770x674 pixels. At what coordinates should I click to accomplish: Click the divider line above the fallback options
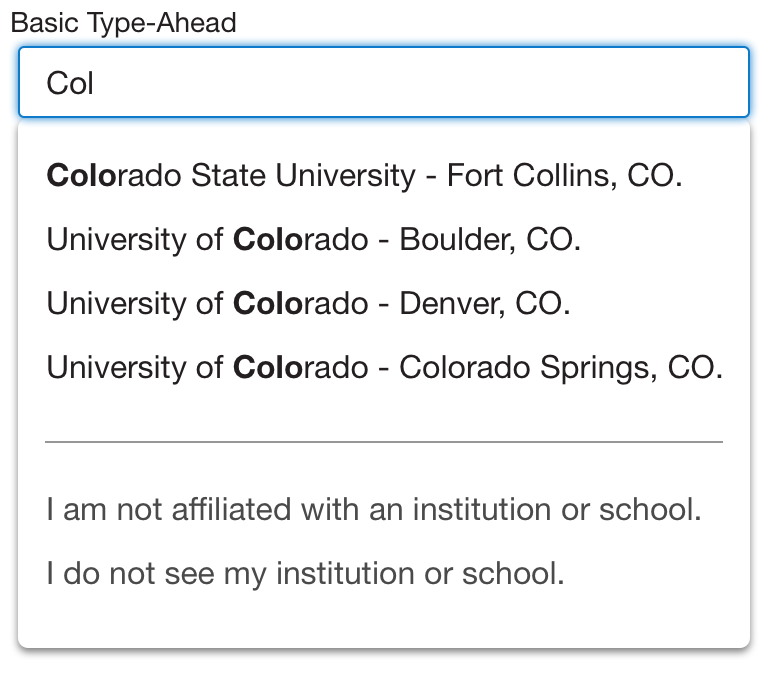tap(384, 441)
